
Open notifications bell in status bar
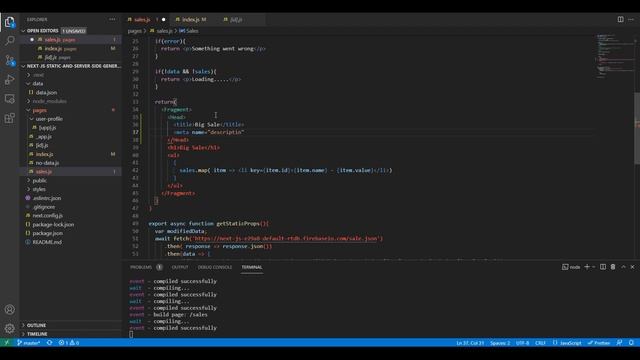[631, 342]
